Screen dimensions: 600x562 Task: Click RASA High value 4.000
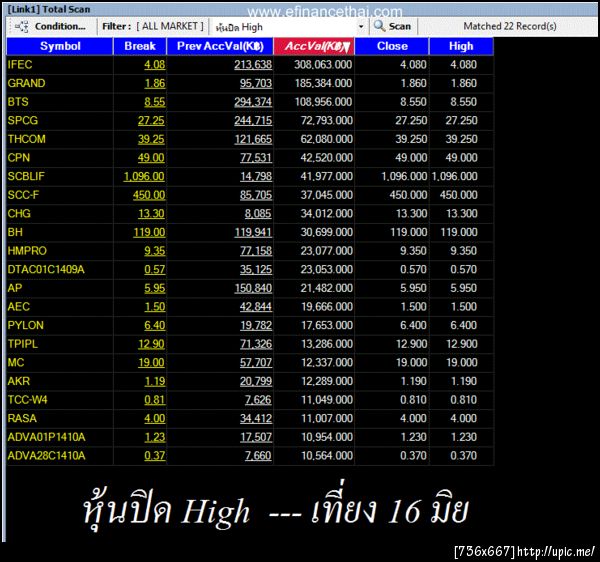(x=463, y=418)
